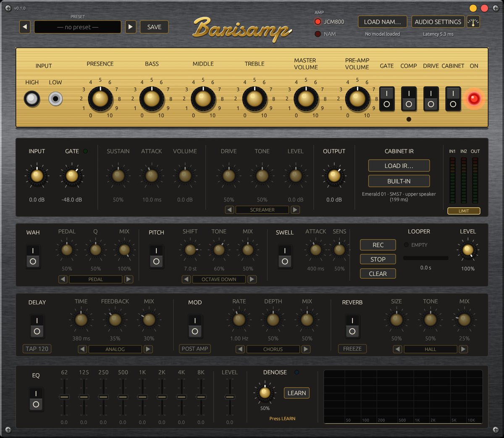504x438 pixels.
Task: Open the tuner icon beside Audio Settings
Action: click(473, 22)
